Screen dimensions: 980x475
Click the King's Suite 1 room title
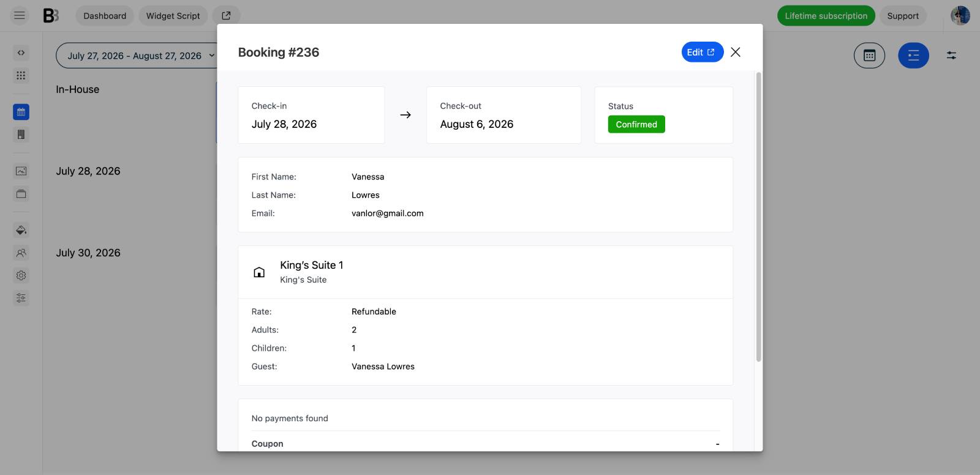click(312, 265)
